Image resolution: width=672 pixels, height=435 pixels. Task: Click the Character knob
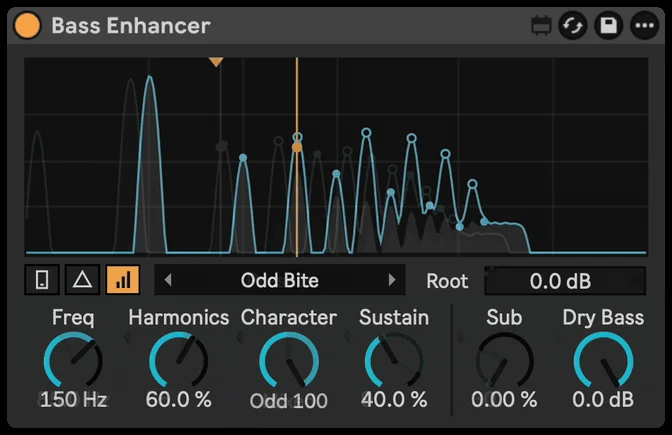pos(289,361)
